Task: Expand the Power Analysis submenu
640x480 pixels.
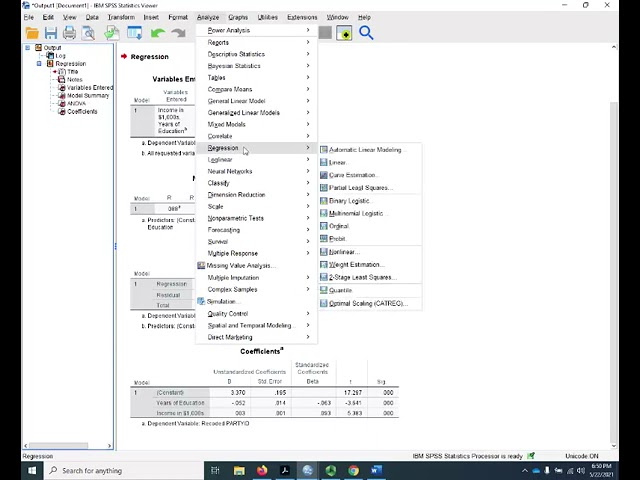Action: tap(256, 30)
